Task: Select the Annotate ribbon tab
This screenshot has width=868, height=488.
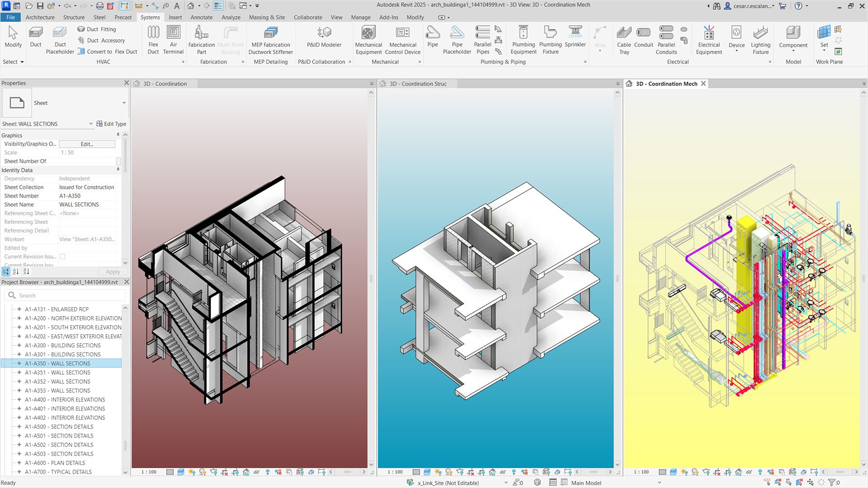Action: 202,17
